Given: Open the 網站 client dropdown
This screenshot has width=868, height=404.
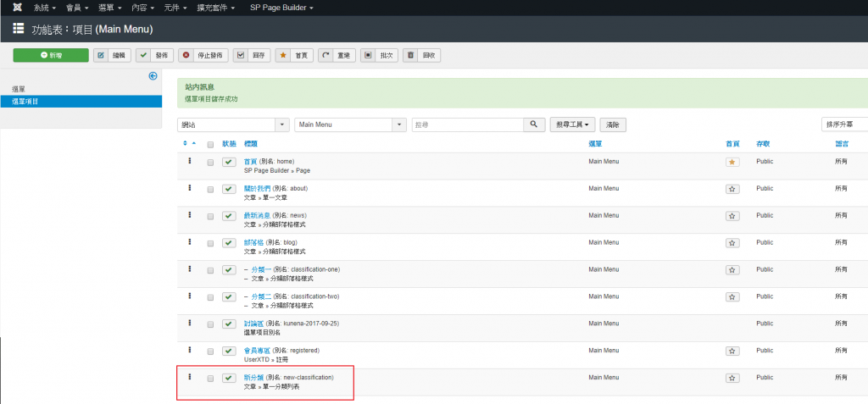Looking at the screenshot, I should (233, 125).
